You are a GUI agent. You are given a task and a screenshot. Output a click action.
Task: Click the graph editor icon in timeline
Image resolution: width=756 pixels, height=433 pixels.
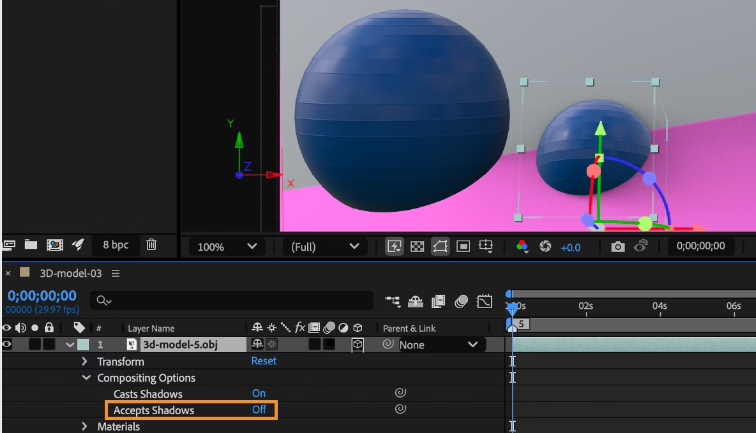pyautogui.click(x=485, y=300)
